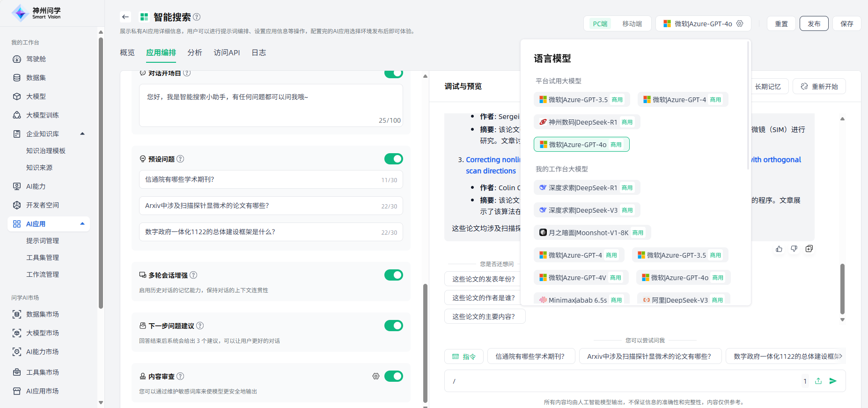Click the 对话开场白 greeting text box
Viewport: 868px width, 408px height.
tap(271, 105)
